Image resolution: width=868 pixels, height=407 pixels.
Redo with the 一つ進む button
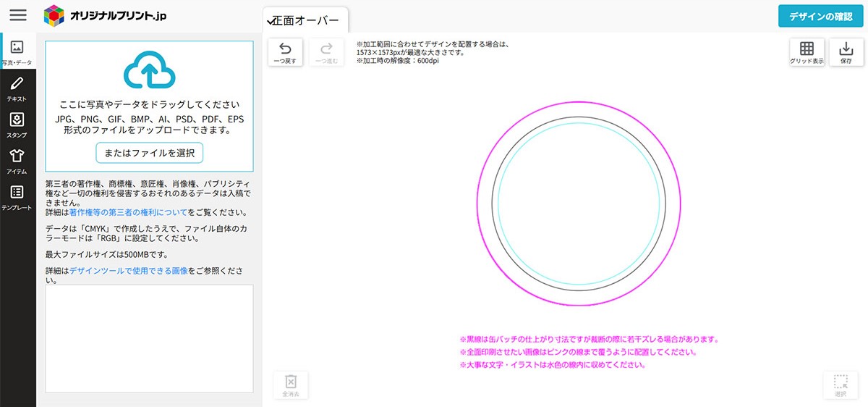pyautogui.click(x=327, y=53)
